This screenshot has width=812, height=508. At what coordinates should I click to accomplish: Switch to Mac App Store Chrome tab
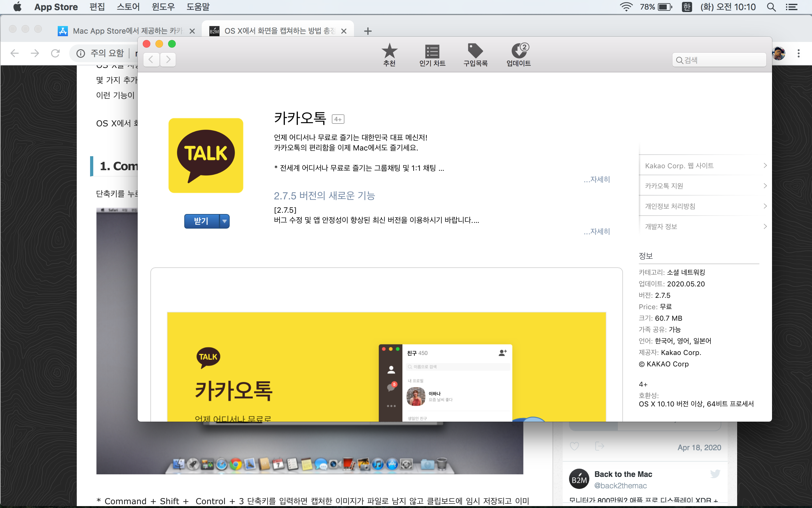coord(126,31)
